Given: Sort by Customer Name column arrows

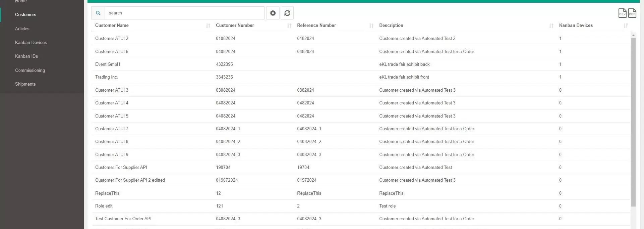Looking at the screenshot, I should coord(208,26).
